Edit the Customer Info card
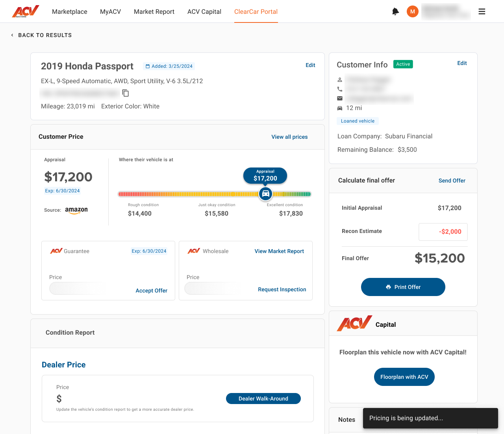Image resolution: width=504 pixels, height=434 pixels. click(x=462, y=63)
